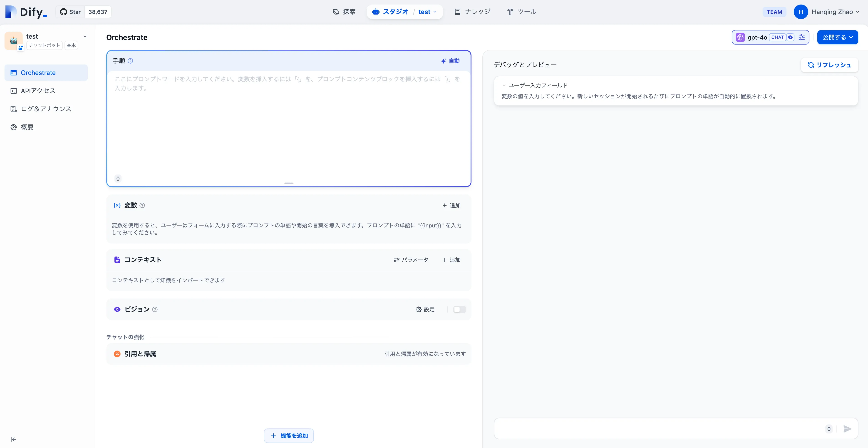The image size is (868, 448).
Task: Expand the test app dropdown in sidebar
Action: click(85, 36)
